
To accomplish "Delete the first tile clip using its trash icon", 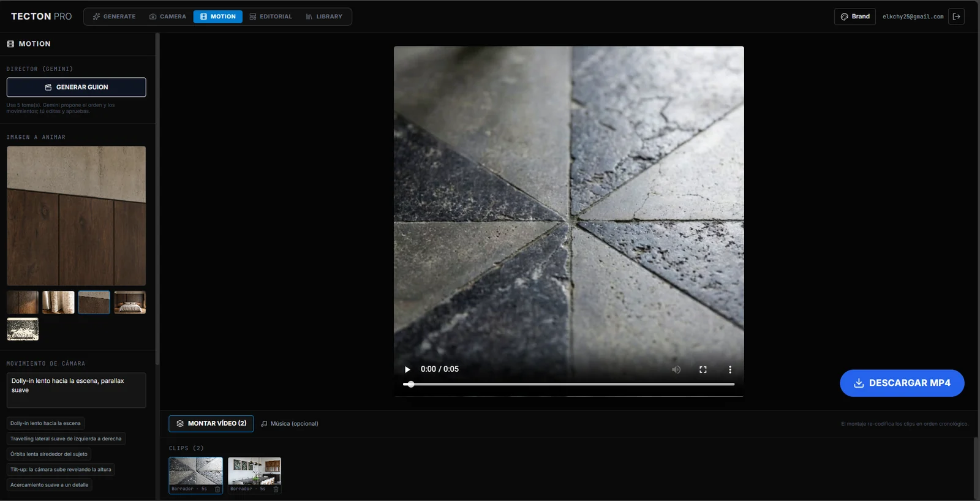I will 217,489.
